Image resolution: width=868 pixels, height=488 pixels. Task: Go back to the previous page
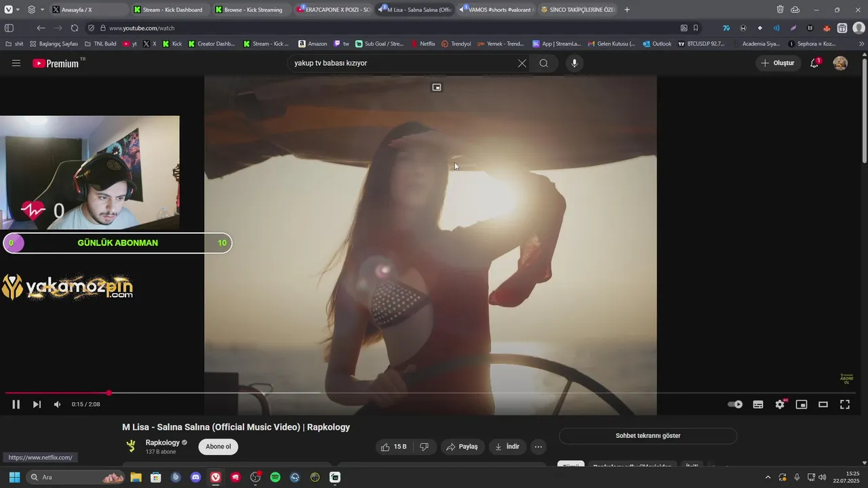[x=41, y=28]
